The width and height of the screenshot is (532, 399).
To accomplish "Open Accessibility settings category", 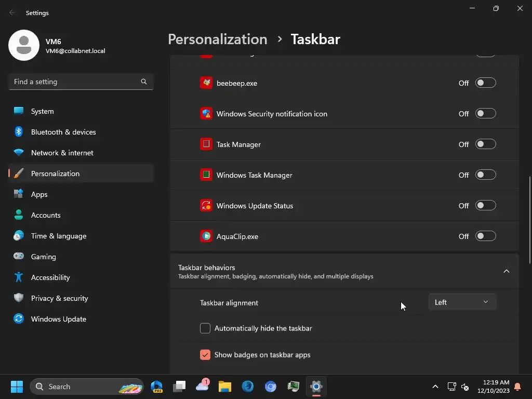I will click(81, 277).
